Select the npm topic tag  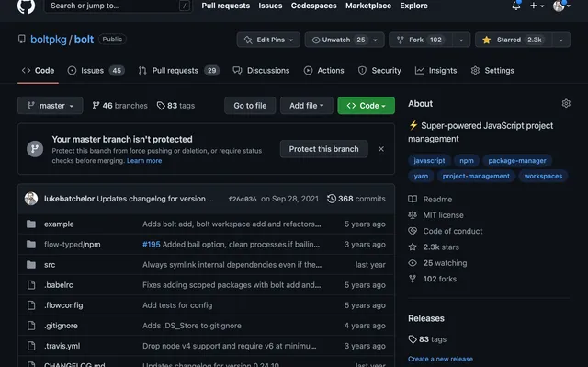pos(467,161)
